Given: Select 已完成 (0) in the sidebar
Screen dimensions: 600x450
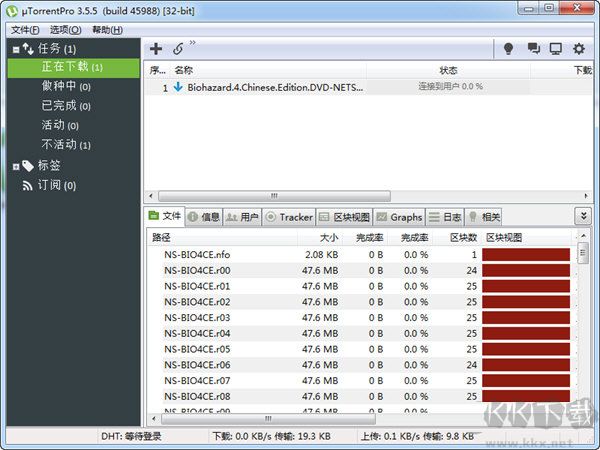Looking at the screenshot, I should point(66,105).
